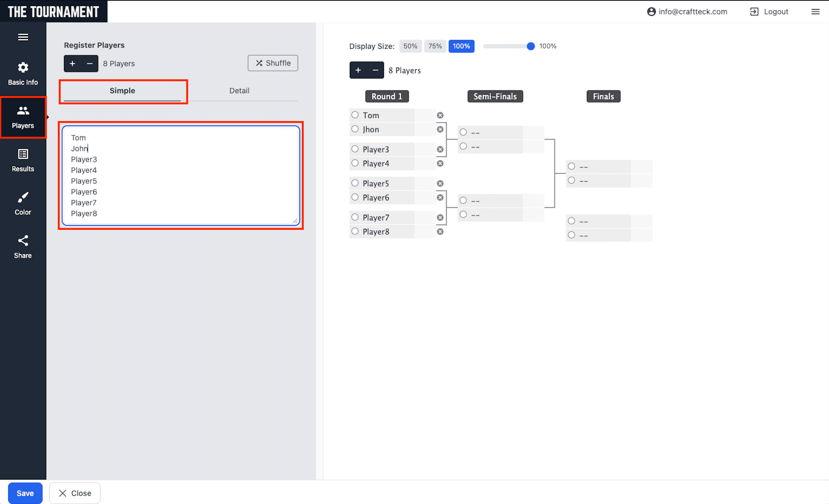Switch to the Detail tab
The height and width of the screenshot is (504, 829).
click(239, 91)
